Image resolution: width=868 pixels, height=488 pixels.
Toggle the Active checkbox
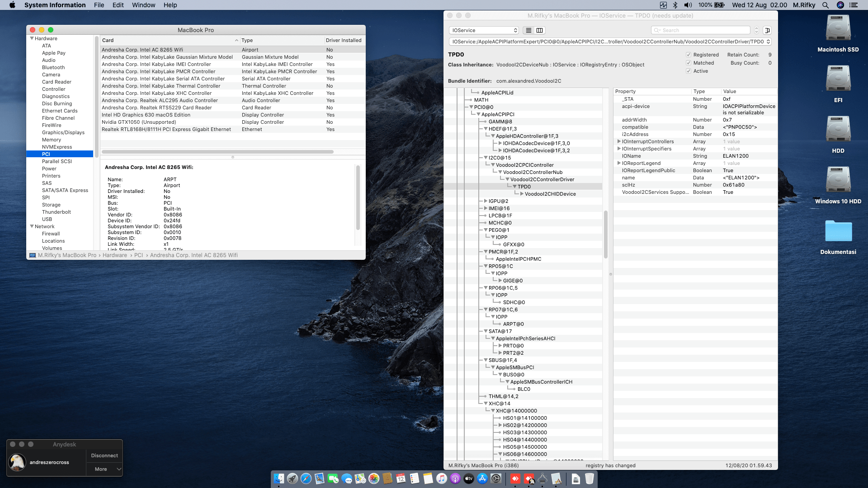[689, 71]
